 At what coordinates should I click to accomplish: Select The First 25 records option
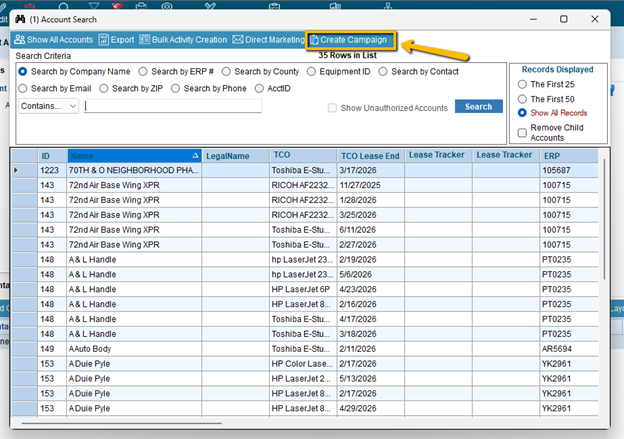point(522,84)
